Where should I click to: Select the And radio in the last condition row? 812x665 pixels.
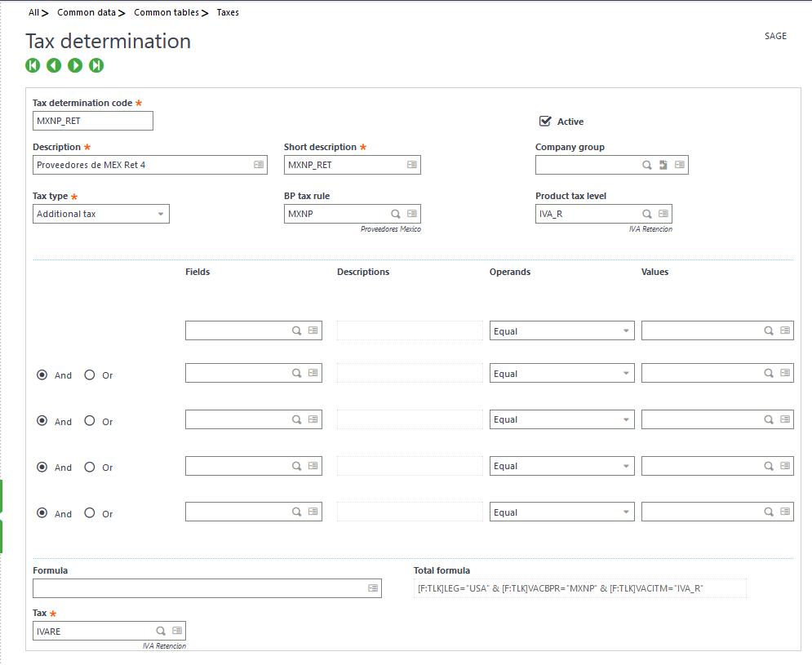[42, 513]
